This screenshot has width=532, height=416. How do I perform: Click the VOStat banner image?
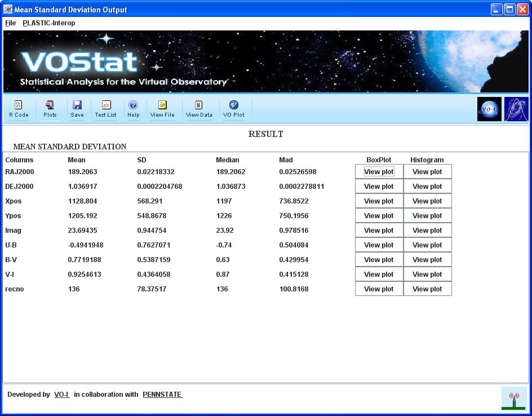pos(266,61)
